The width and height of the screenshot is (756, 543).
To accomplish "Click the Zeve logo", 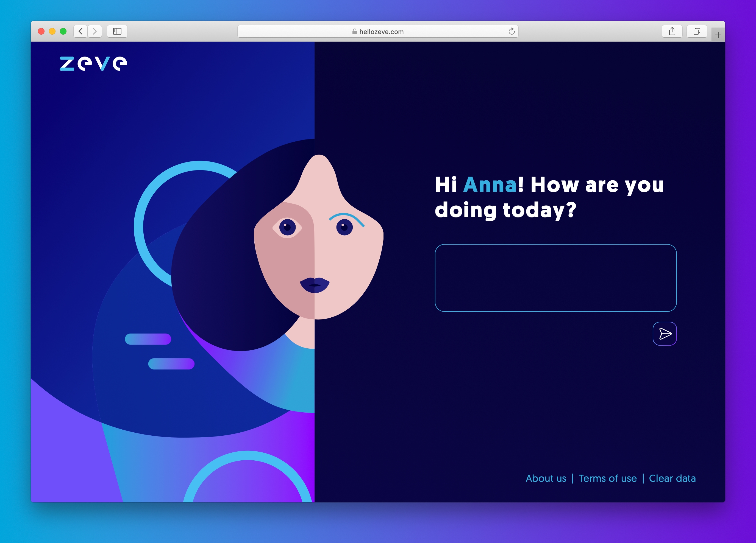I will coord(93,63).
